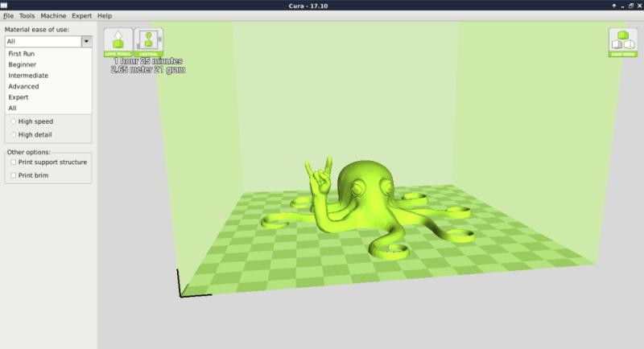644x349 pixels.
Task: Collapse the Material ease of use dropdown arrow
Action: click(86, 41)
